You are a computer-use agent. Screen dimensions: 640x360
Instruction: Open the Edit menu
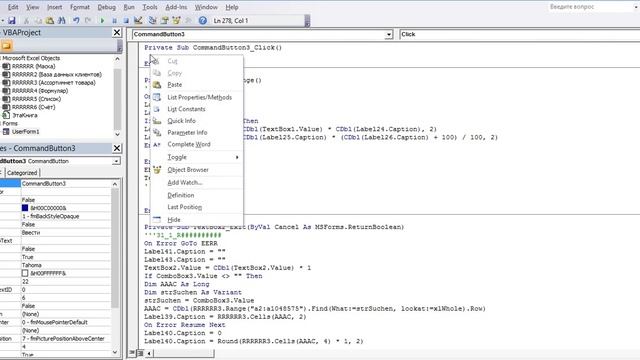pos(13,7)
